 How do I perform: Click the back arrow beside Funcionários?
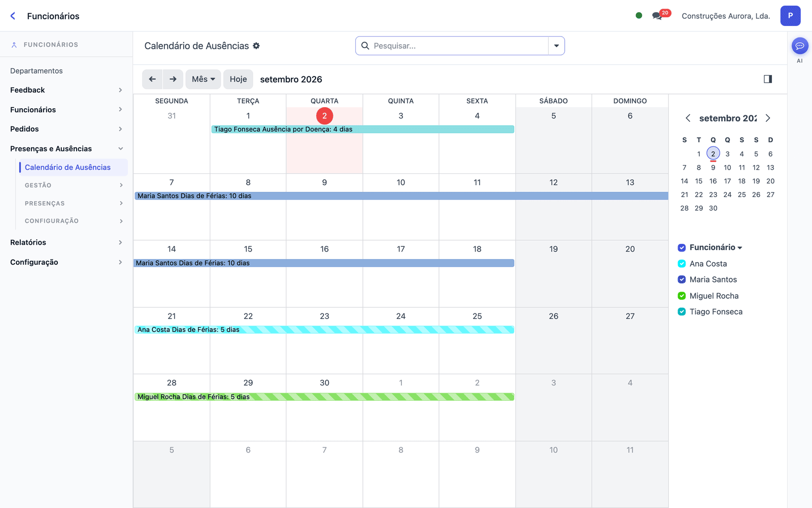[13, 16]
